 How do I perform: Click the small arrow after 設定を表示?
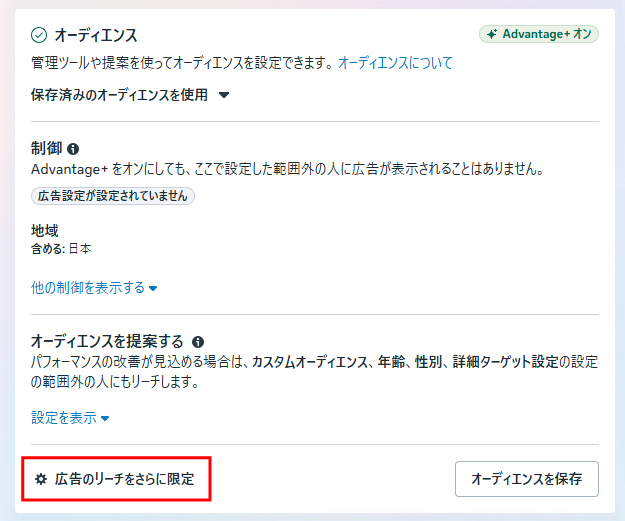coord(105,419)
